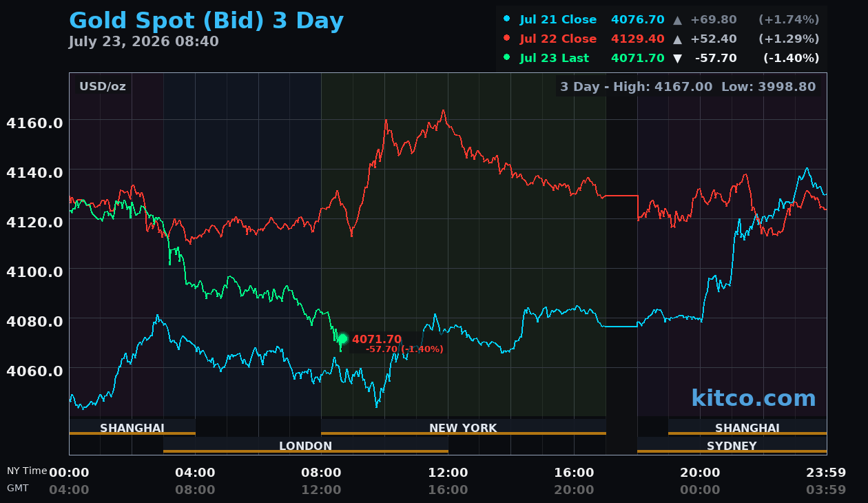The height and width of the screenshot is (503, 868).
Task: Click the 03:59 GMT time label
Action: click(x=826, y=490)
